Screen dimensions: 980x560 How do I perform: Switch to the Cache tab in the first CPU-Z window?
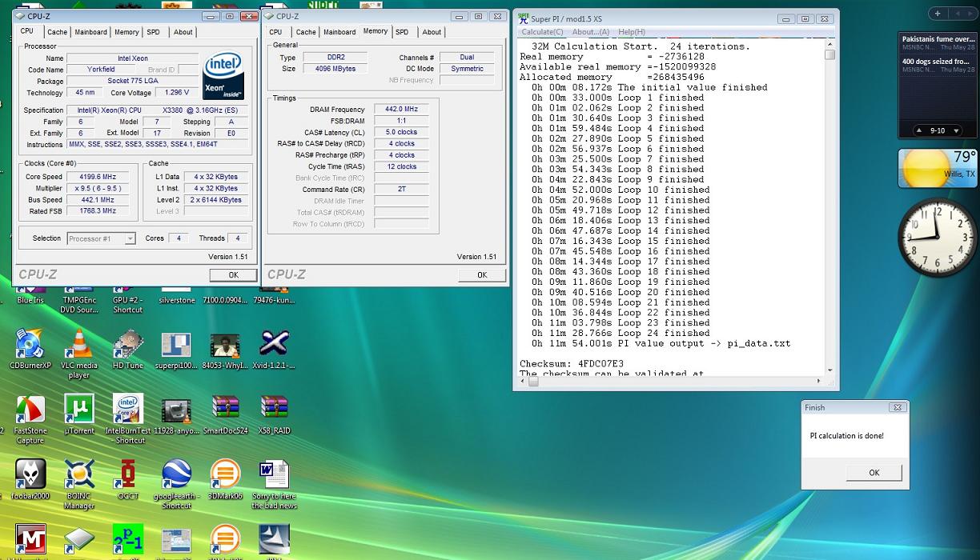point(57,32)
